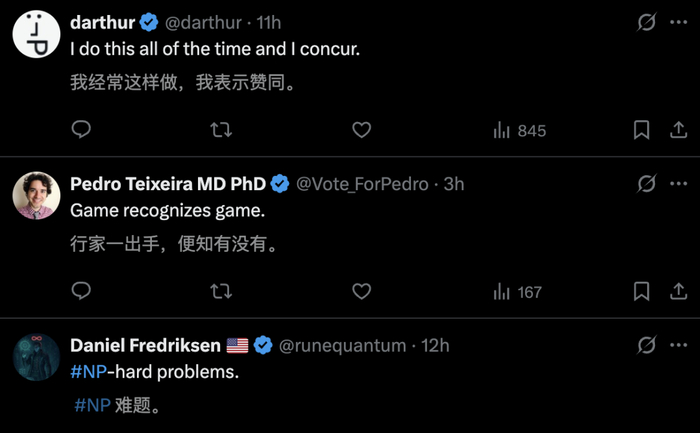Share darthur's tweet
Viewport: 700px width, 433px height.
677,130
